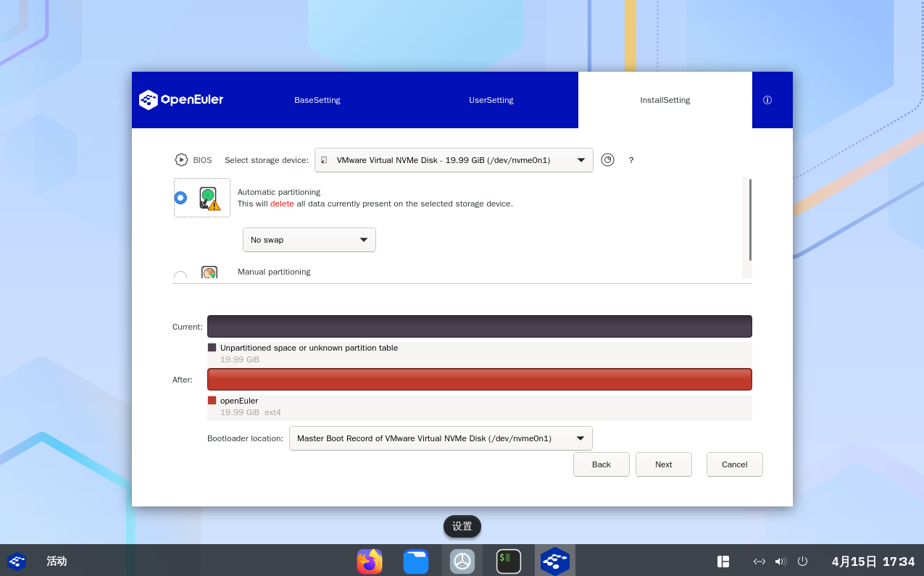Click the Manual partitioning label
Screen dimensions: 924x576
274,272
